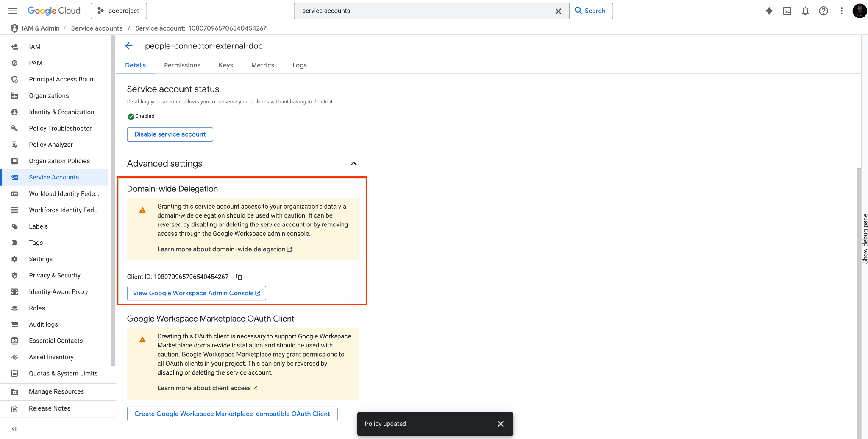This screenshot has height=439, width=868.
Task: Select Policy Troubleshooter from the sidebar
Action: pos(60,128)
